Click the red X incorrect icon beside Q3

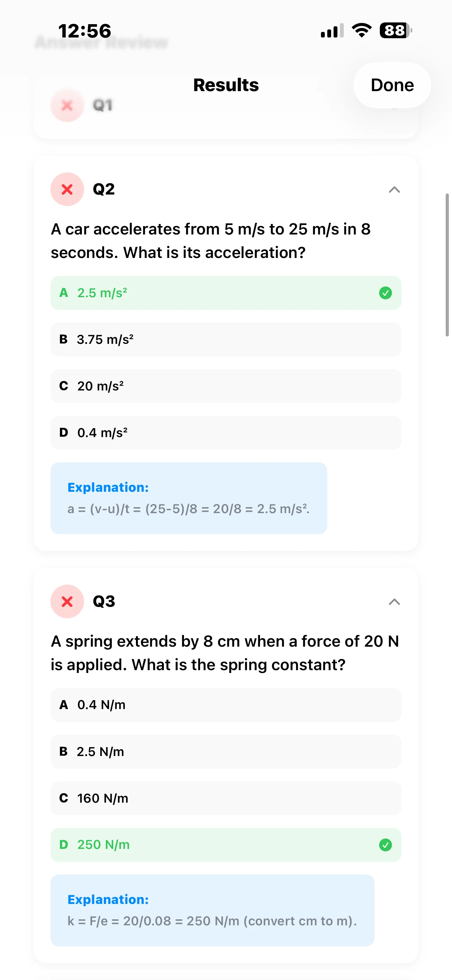pyautogui.click(x=67, y=601)
